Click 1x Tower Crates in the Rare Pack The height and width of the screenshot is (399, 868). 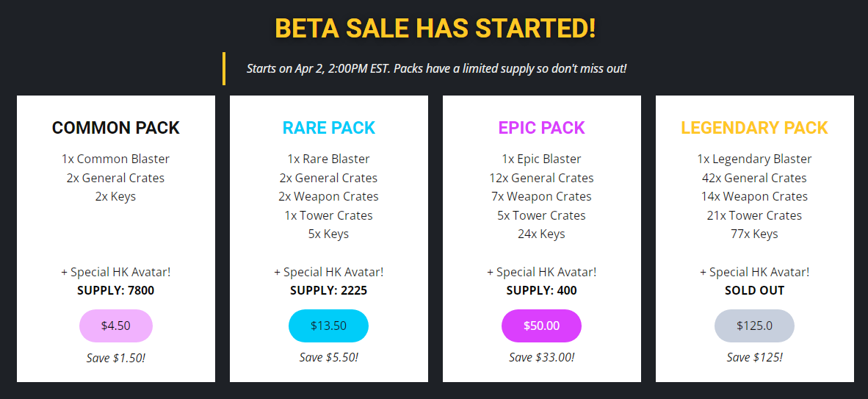coord(328,215)
